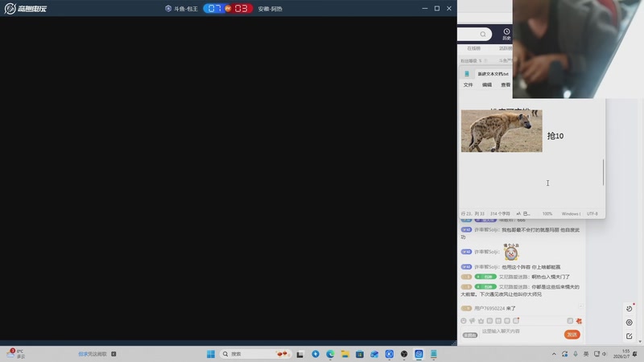The image size is (644, 362).
Task: Expand the chat scroll-up arrow box
Action: point(580,306)
